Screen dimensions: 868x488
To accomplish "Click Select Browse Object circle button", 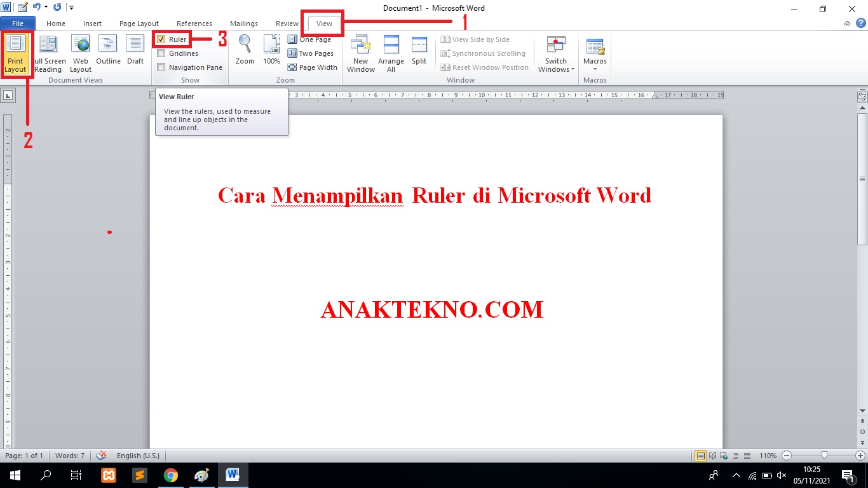I will [862, 431].
